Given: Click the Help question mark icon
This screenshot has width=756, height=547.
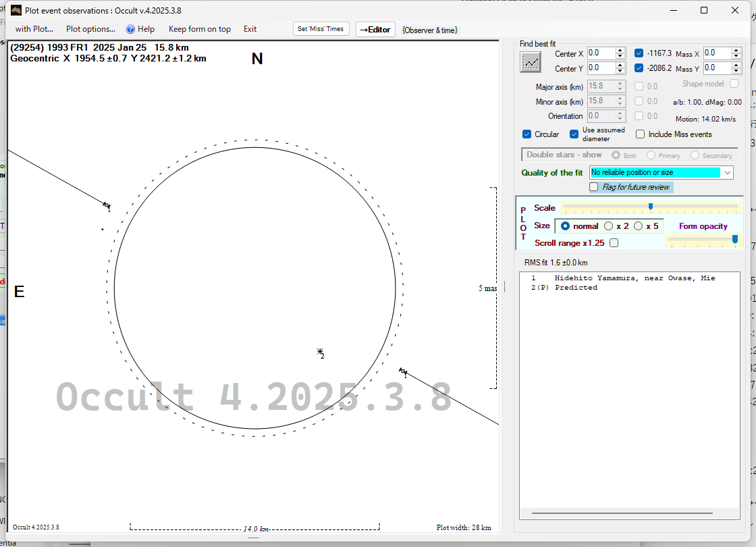Looking at the screenshot, I should (x=131, y=29).
